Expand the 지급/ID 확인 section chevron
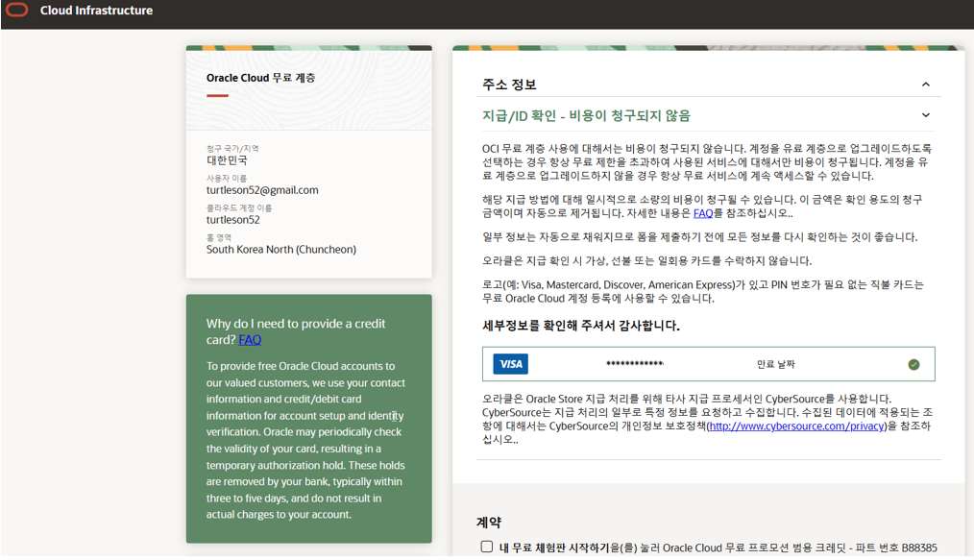The image size is (974, 560). pyautogui.click(x=926, y=115)
